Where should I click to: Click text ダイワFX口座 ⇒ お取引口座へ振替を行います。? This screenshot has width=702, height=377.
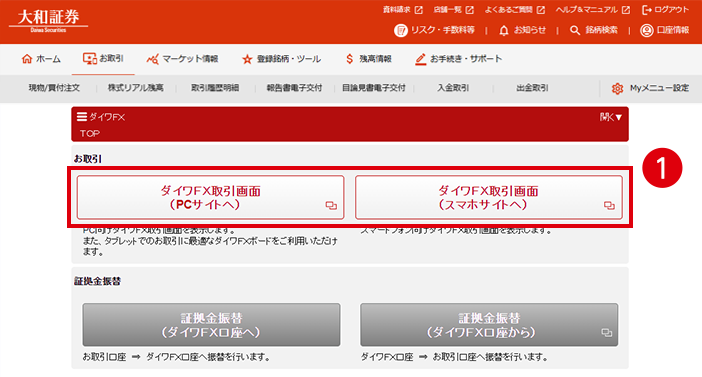tap(454, 357)
